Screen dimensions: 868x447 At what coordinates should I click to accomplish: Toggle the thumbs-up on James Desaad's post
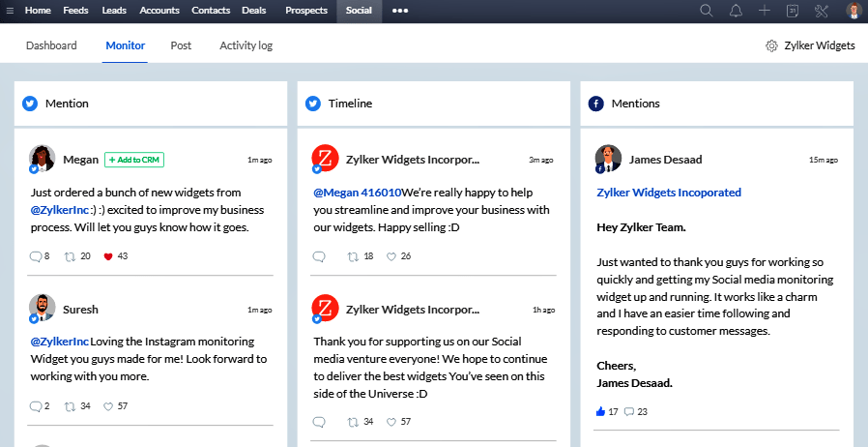pyautogui.click(x=600, y=411)
